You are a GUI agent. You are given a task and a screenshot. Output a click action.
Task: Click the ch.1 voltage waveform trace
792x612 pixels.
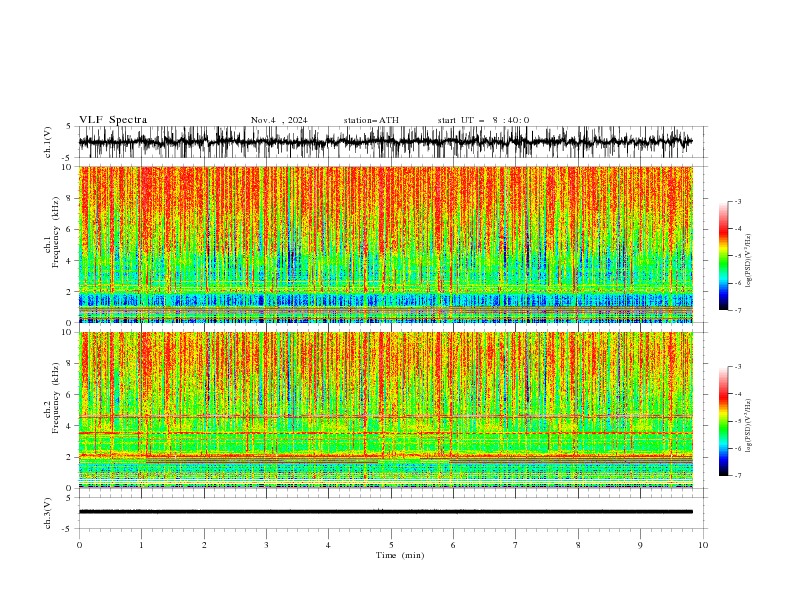[385, 142]
